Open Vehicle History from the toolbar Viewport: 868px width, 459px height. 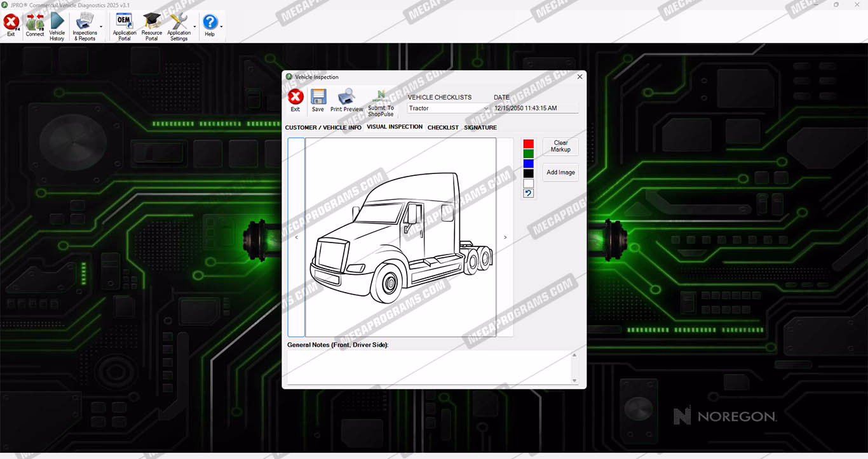(x=57, y=25)
